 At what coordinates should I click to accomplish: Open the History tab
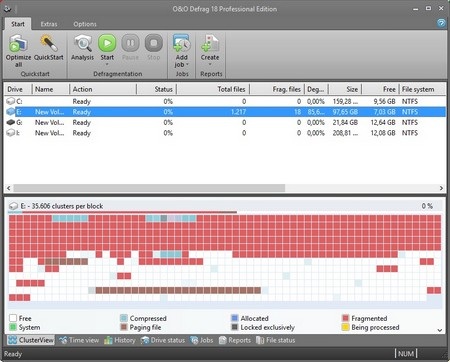coord(120,340)
